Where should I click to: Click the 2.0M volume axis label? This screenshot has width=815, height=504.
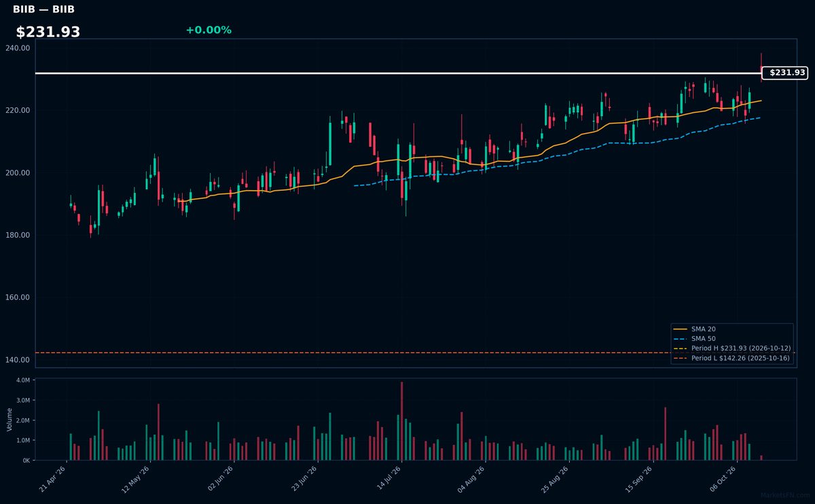point(23,420)
